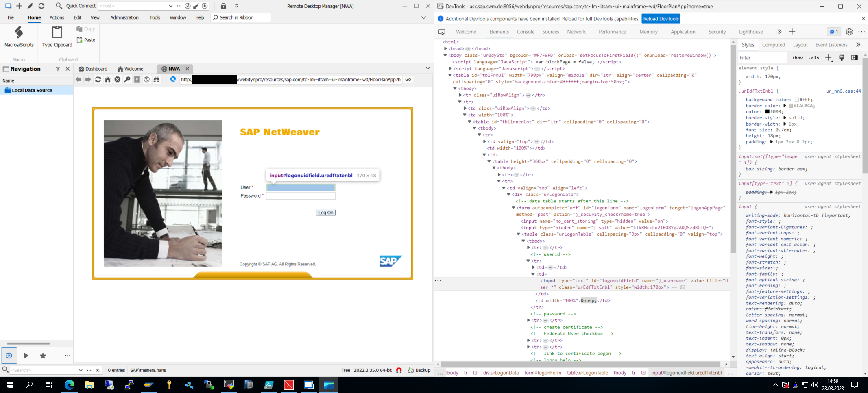Click the new style rule plus icon

[829, 58]
